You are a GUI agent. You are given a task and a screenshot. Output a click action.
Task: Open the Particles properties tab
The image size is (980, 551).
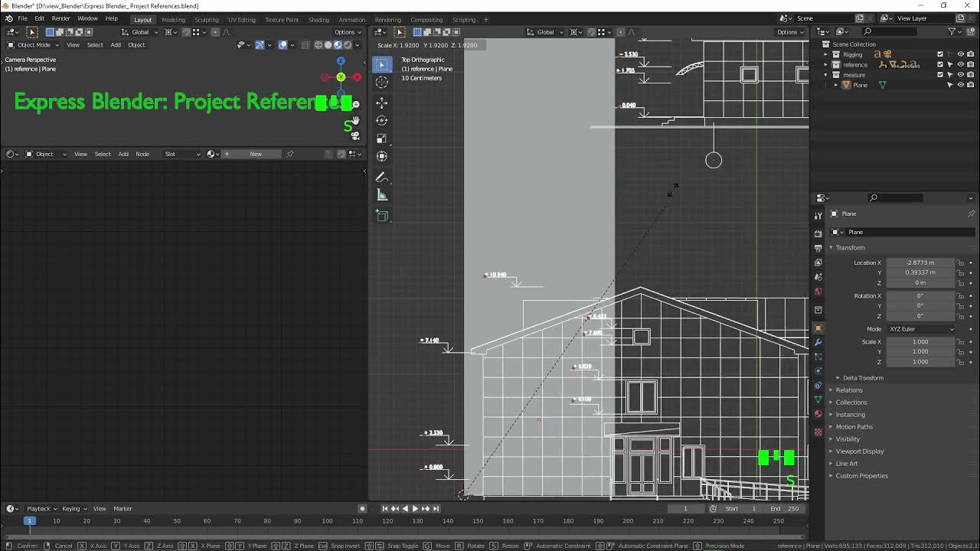(x=818, y=357)
